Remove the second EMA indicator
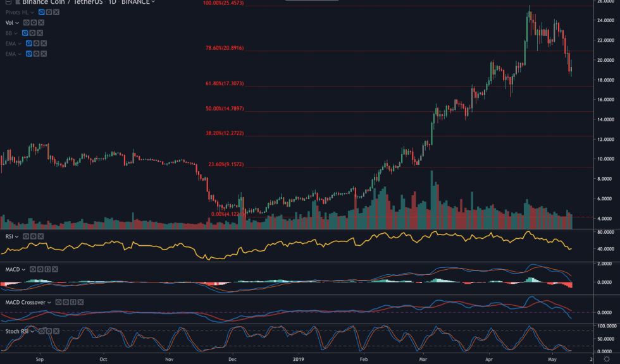620x364 pixels. pos(43,54)
